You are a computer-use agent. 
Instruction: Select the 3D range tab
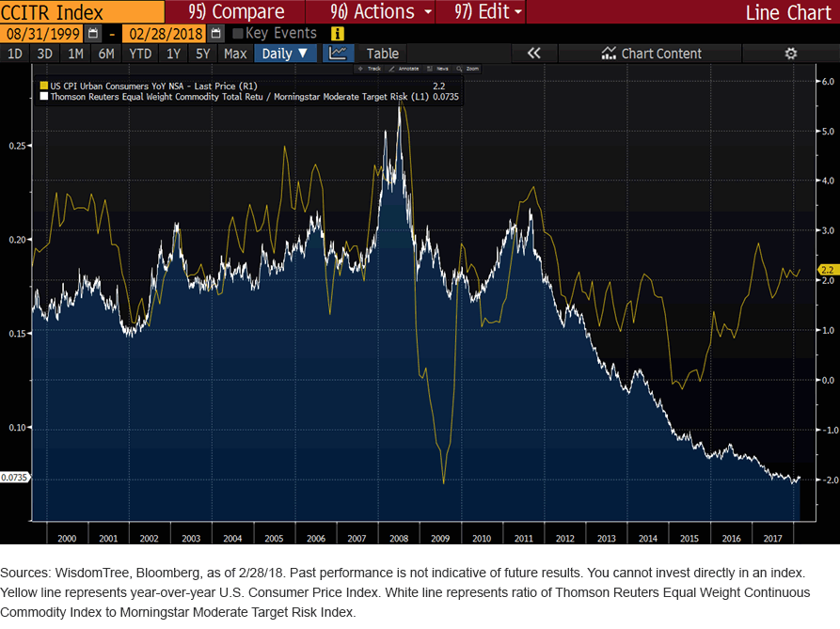[x=45, y=54]
